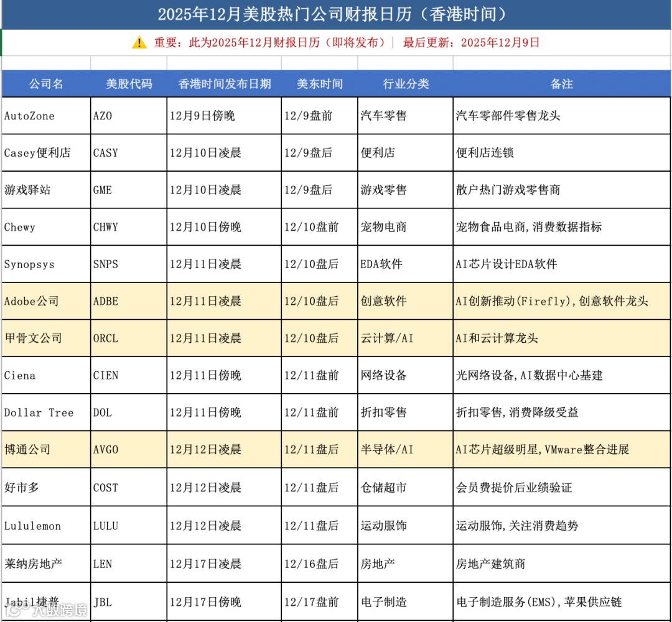Click the '12/16盘后' cell
The image size is (672, 622).
coord(320,564)
